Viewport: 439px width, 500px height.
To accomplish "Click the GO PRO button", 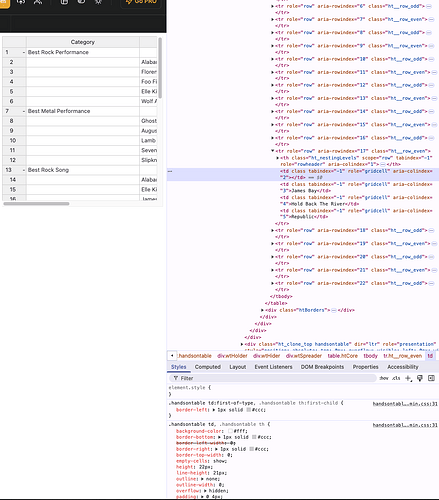I will coord(141,2).
